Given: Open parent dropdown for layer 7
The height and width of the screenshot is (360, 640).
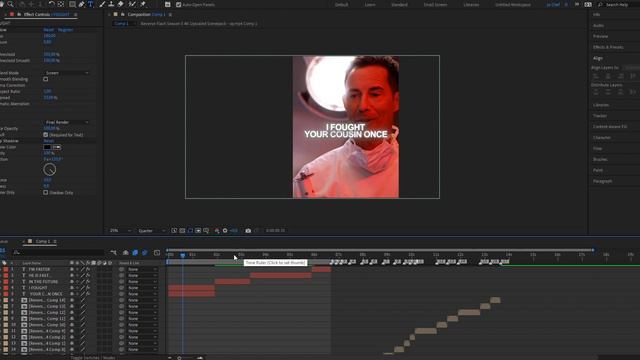Looking at the screenshot, I should point(142,306).
